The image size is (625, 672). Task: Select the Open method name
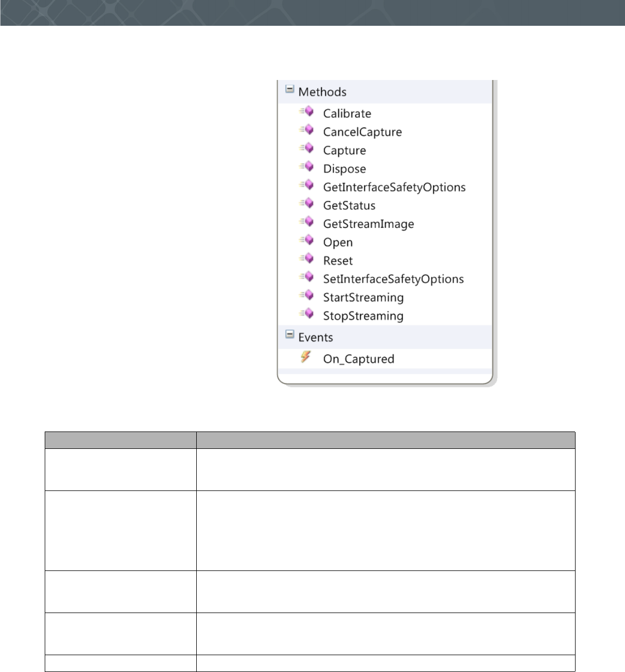(338, 243)
